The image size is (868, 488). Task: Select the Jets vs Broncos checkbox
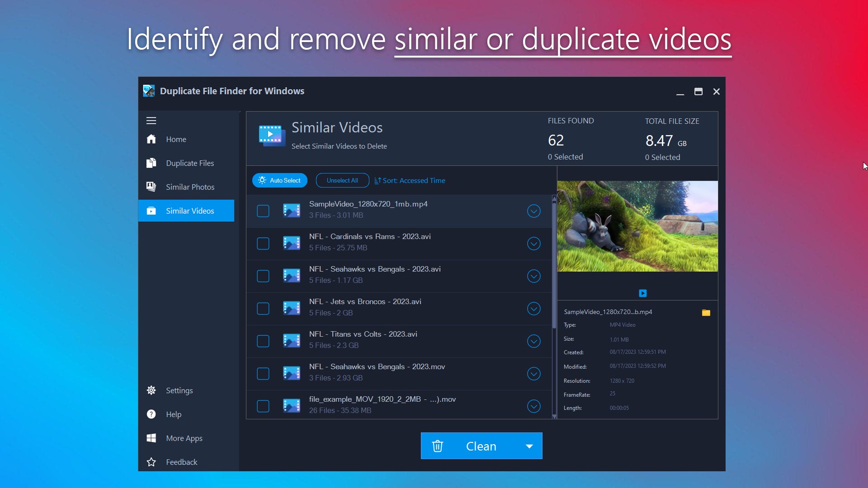coord(263,309)
